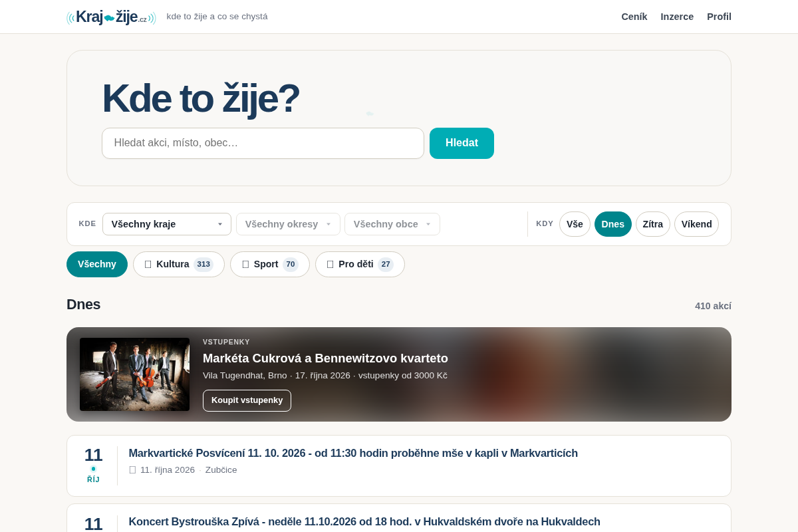Image resolution: width=798 pixels, height=532 pixels.
Task: Click the 410 akcí count text
Action: click(713, 306)
